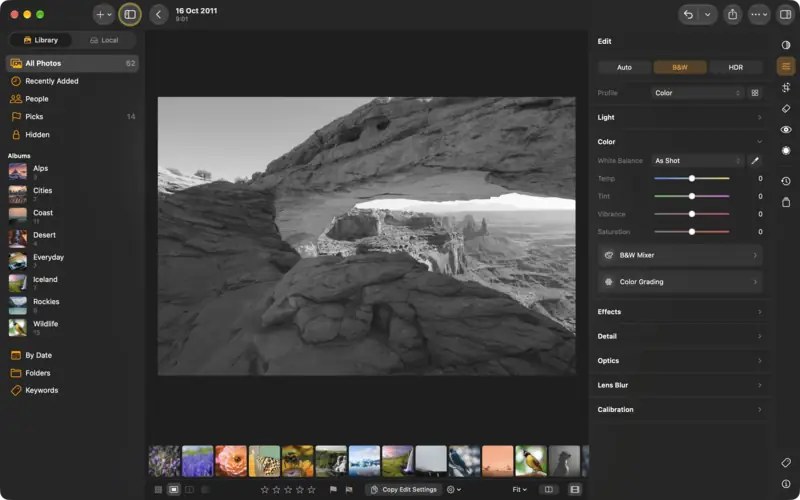Image resolution: width=800 pixels, height=500 pixels.
Task: Undo the last edit
Action: (688, 14)
